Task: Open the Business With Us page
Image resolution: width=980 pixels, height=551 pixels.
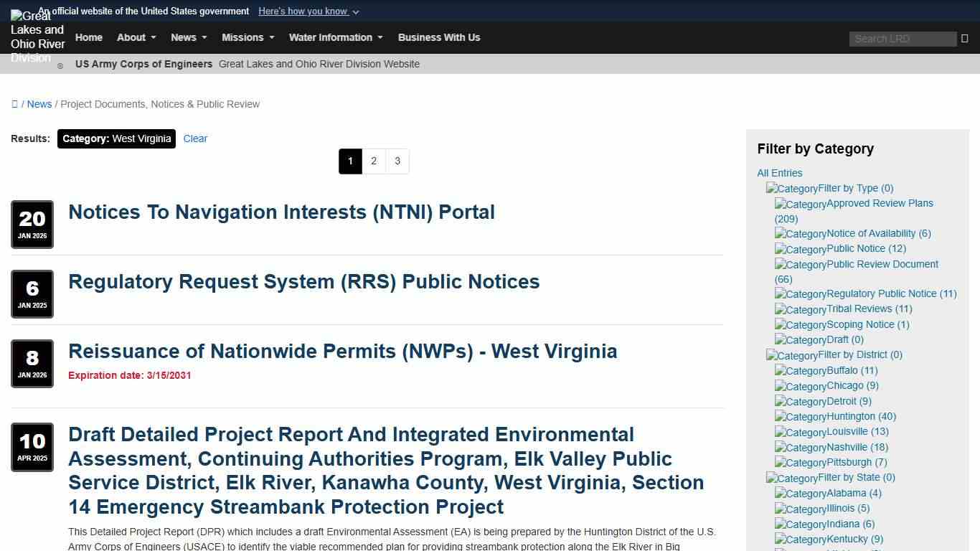Action: click(x=438, y=37)
